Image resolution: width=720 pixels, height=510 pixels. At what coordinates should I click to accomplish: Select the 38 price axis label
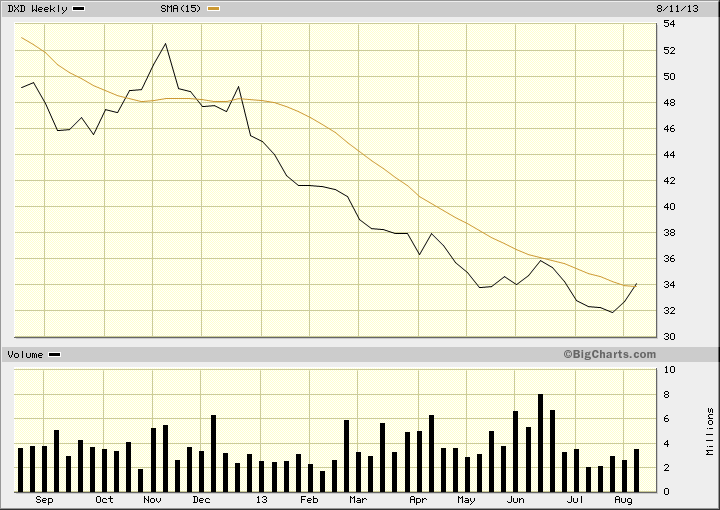click(x=669, y=233)
